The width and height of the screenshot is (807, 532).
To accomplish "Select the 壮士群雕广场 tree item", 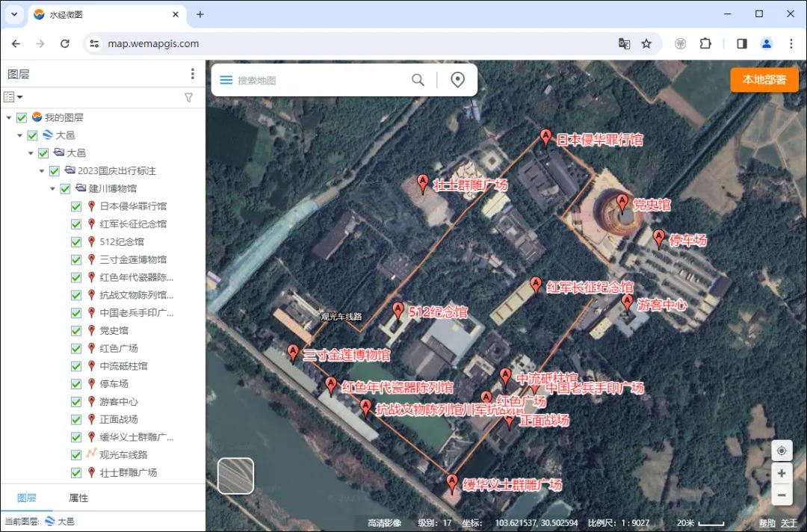I will pyautogui.click(x=129, y=472).
